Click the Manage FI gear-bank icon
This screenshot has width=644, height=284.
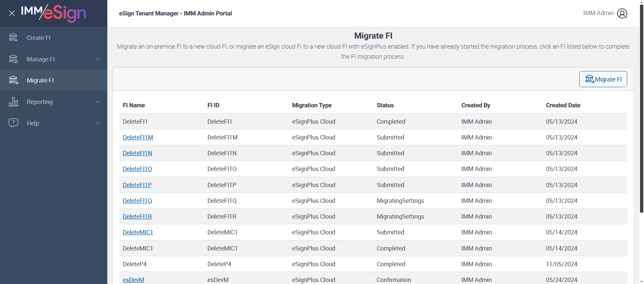[x=13, y=59]
